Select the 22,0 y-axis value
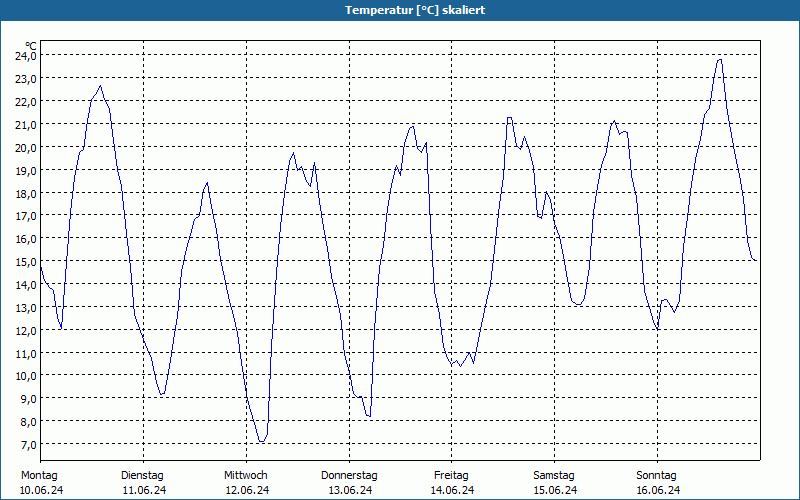 26,102
